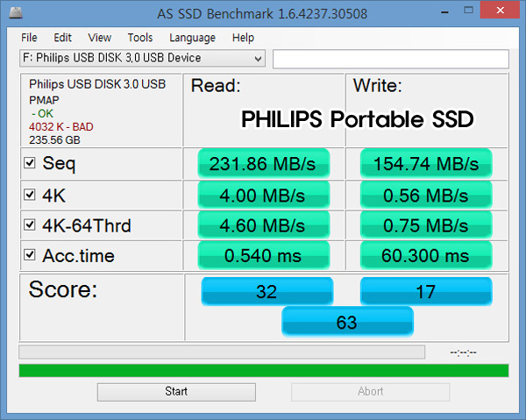Click the Abort button
526x420 pixels.
coord(370,392)
